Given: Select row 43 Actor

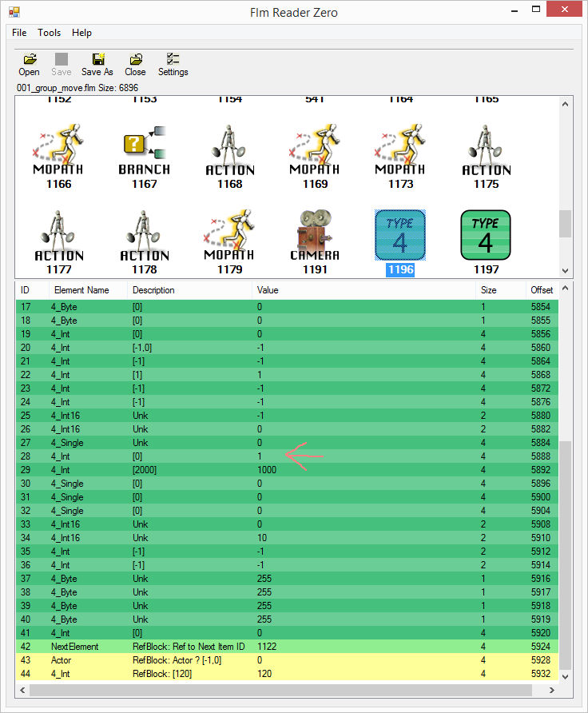Looking at the screenshot, I should point(287,660).
